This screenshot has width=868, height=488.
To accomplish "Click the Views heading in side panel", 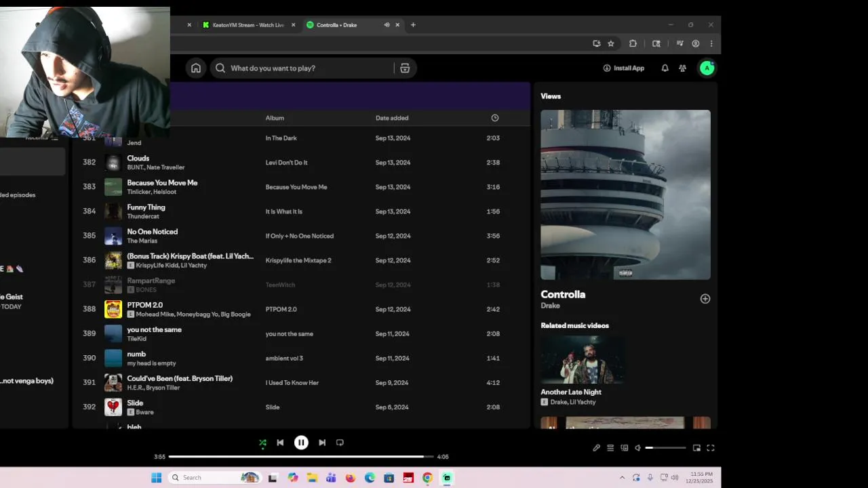I will [x=551, y=96].
